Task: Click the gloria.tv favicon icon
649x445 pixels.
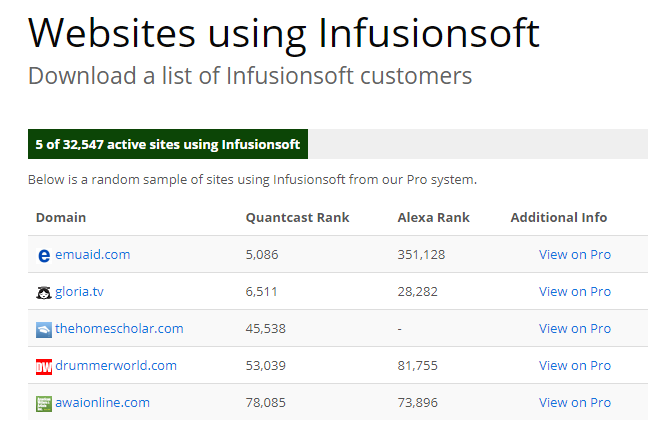Action: [x=44, y=293]
